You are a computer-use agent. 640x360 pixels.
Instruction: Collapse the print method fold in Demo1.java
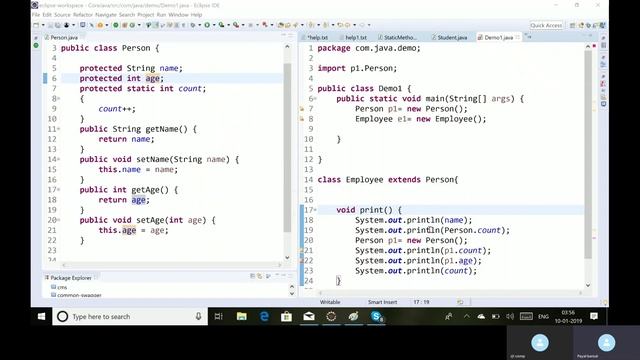coord(315,210)
